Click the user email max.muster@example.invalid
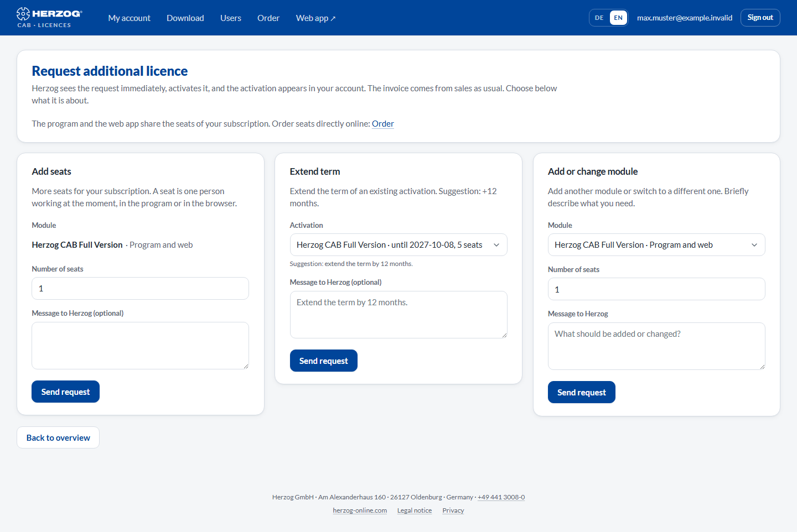 tap(685, 18)
